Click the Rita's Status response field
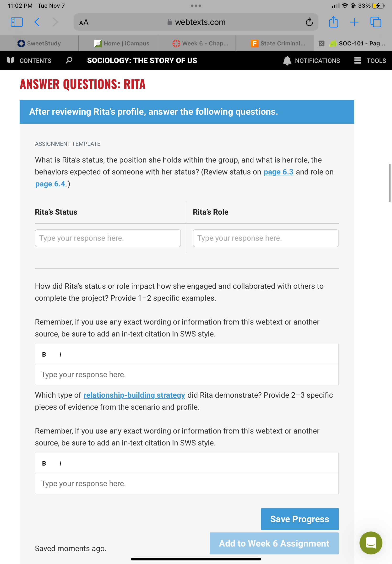 [x=108, y=238]
